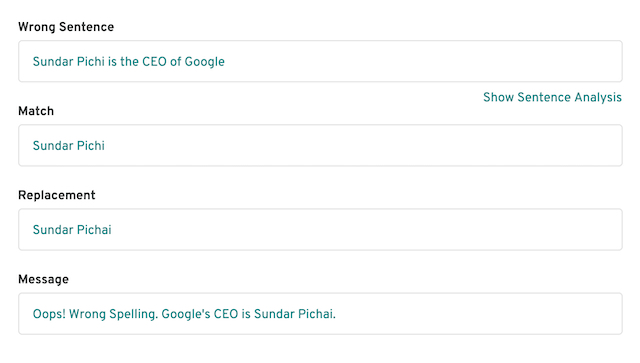Click the Sundar Pichi text in Match field
Viewport: 640px width, 363px height.
(x=69, y=146)
